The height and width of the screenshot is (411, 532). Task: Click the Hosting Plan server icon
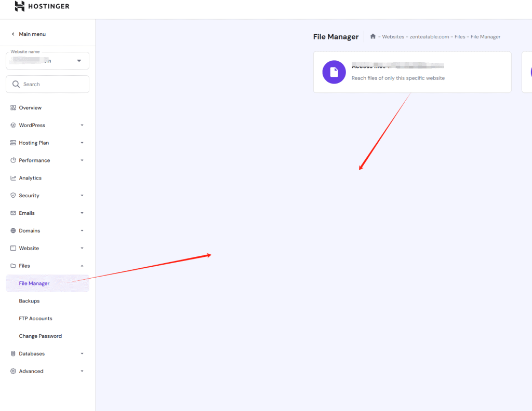pyautogui.click(x=13, y=143)
